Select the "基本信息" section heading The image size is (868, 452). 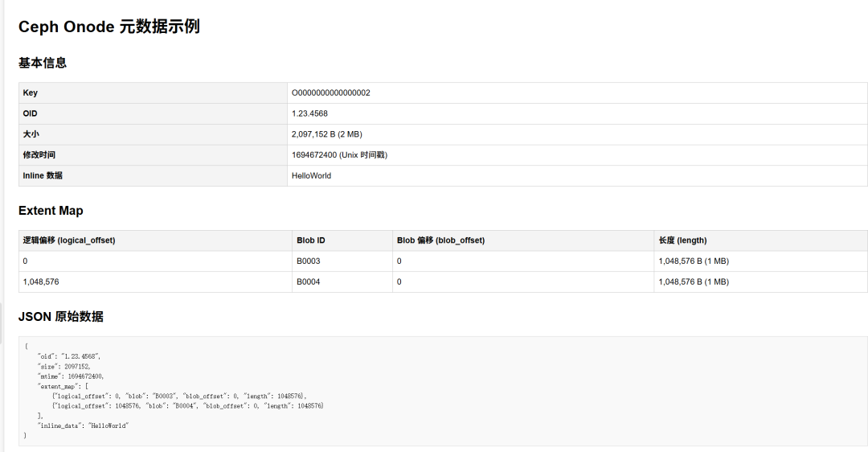click(x=43, y=64)
